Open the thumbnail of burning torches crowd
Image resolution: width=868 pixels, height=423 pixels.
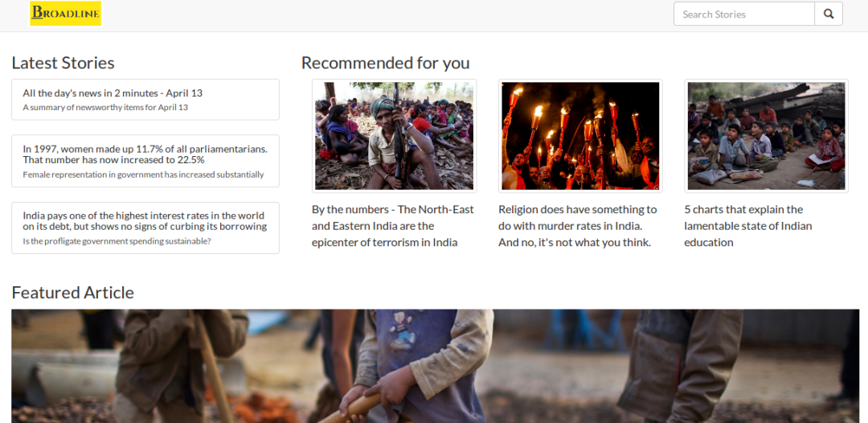[580, 136]
